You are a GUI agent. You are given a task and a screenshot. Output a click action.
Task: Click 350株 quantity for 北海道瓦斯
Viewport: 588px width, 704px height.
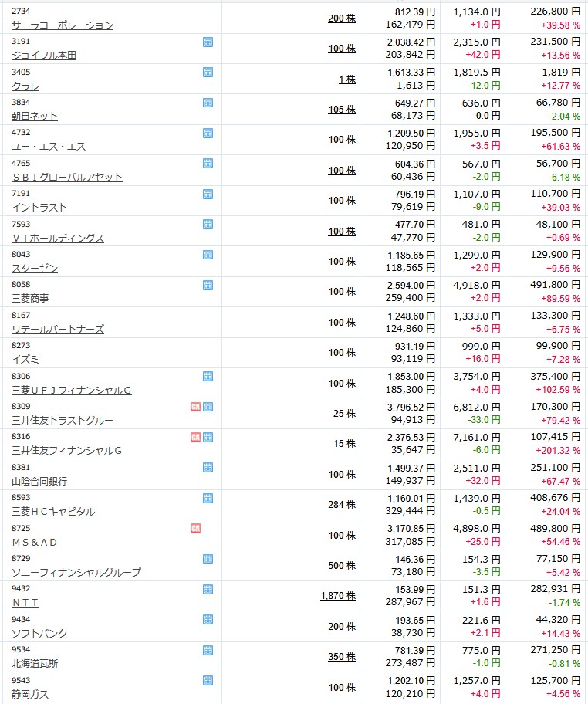pyautogui.click(x=342, y=657)
